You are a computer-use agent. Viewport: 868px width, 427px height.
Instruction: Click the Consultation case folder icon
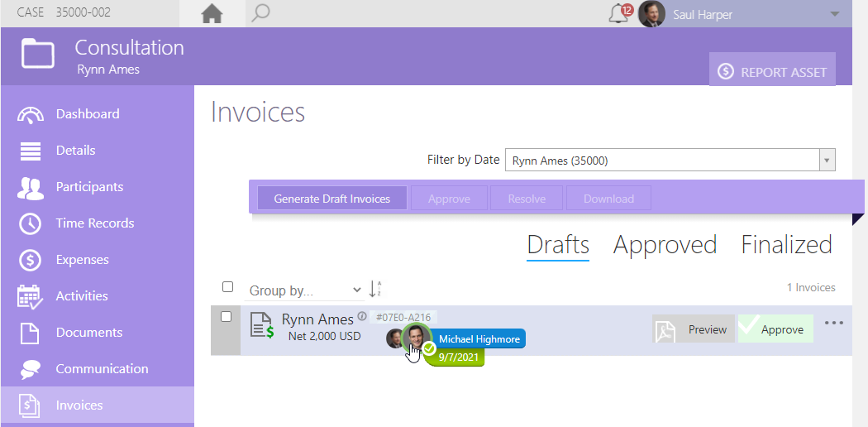(x=38, y=55)
